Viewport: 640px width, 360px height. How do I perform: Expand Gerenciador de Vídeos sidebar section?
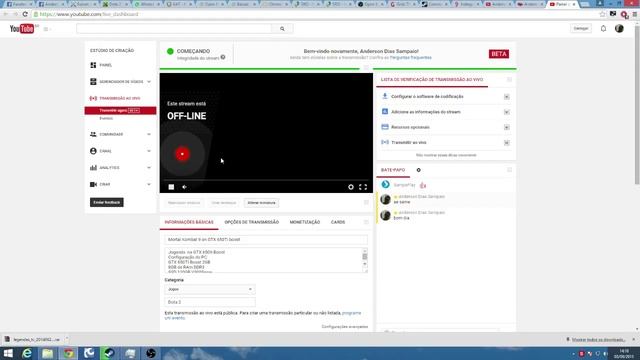click(x=149, y=82)
